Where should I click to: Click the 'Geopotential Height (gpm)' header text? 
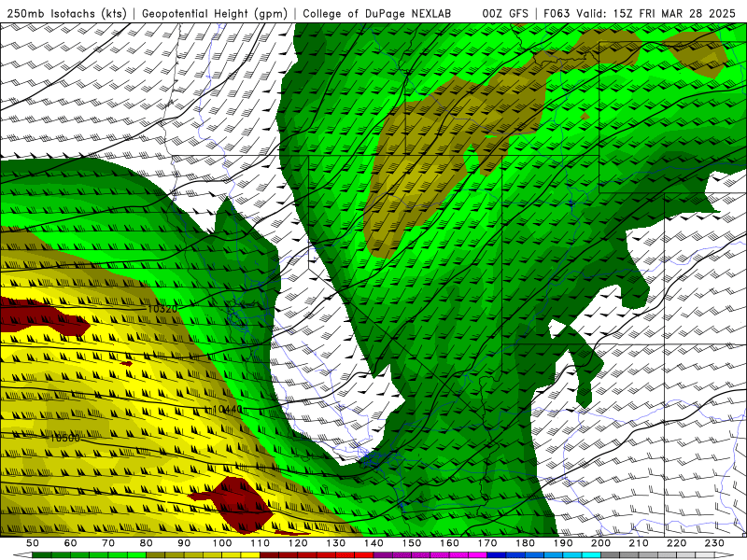point(215,13)
